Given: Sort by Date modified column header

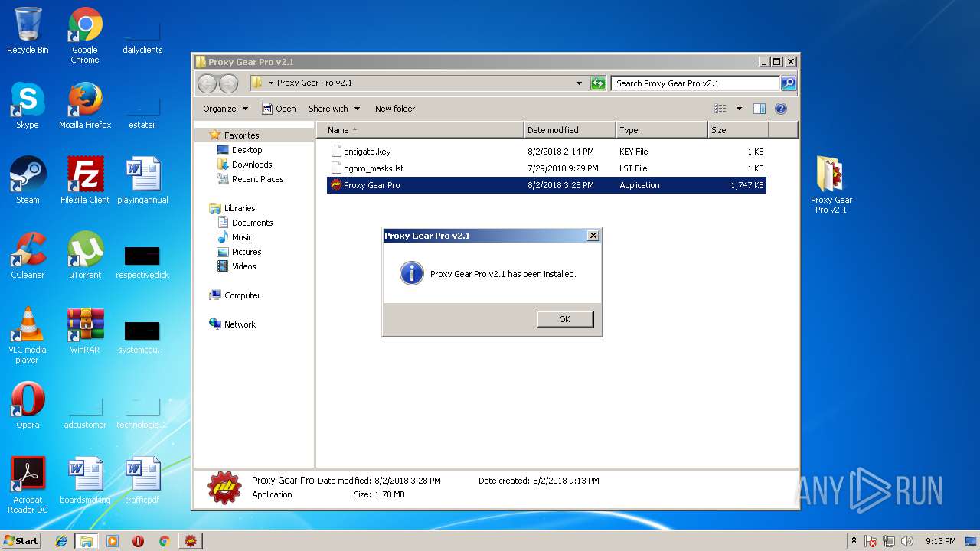Looking at the screenshot, I should point(570,130).
